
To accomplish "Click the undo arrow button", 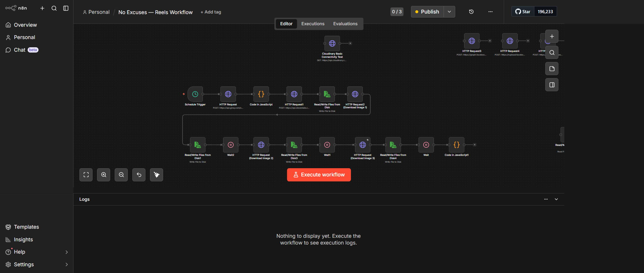I will pos(139,175).
